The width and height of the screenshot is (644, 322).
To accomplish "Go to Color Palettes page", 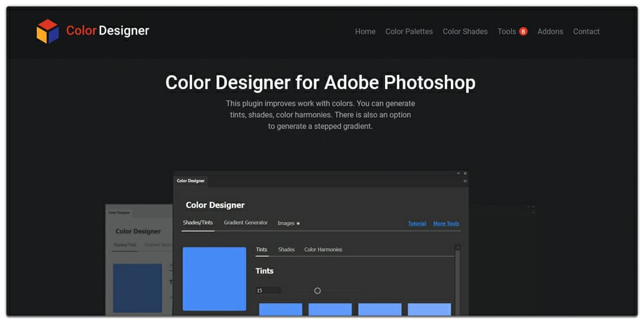I will [409, 32].
